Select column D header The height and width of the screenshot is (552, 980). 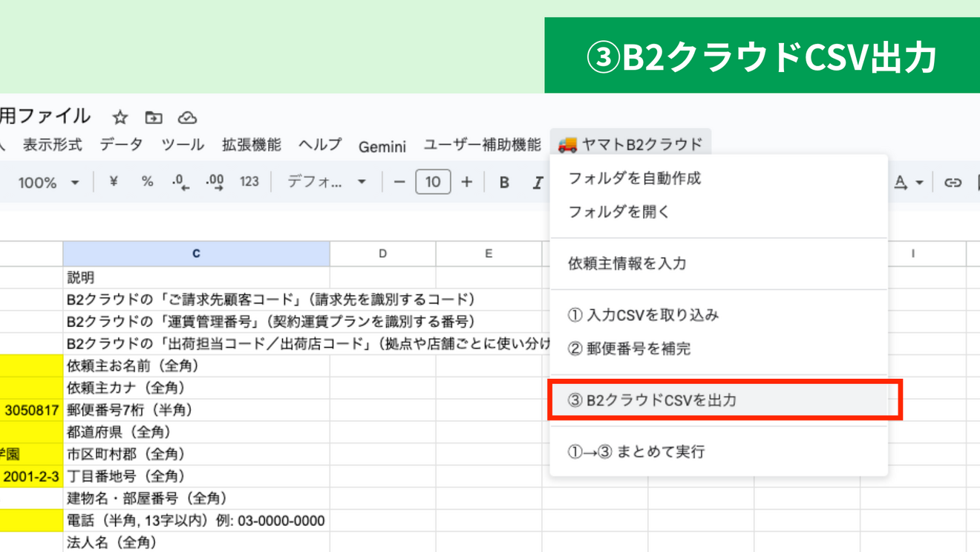[x=382, y=253]
